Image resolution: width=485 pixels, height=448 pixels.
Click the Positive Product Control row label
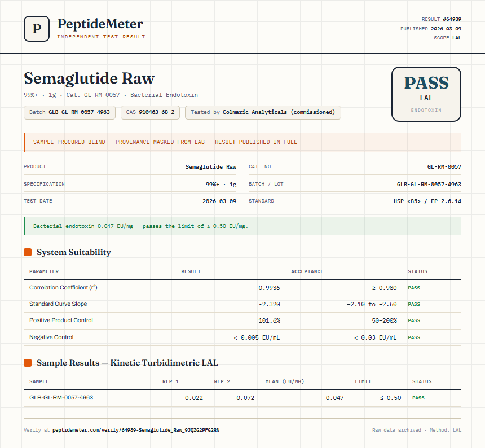point(61,320)
